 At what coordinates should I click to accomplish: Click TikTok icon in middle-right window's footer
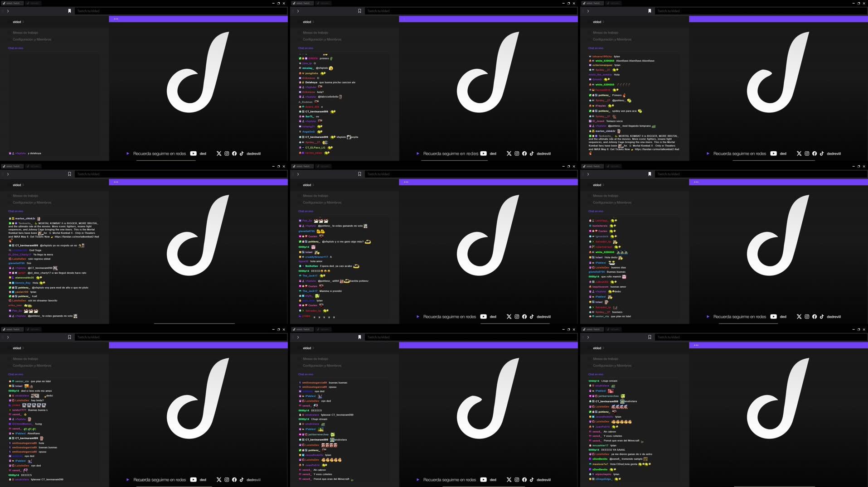(822, 317)
